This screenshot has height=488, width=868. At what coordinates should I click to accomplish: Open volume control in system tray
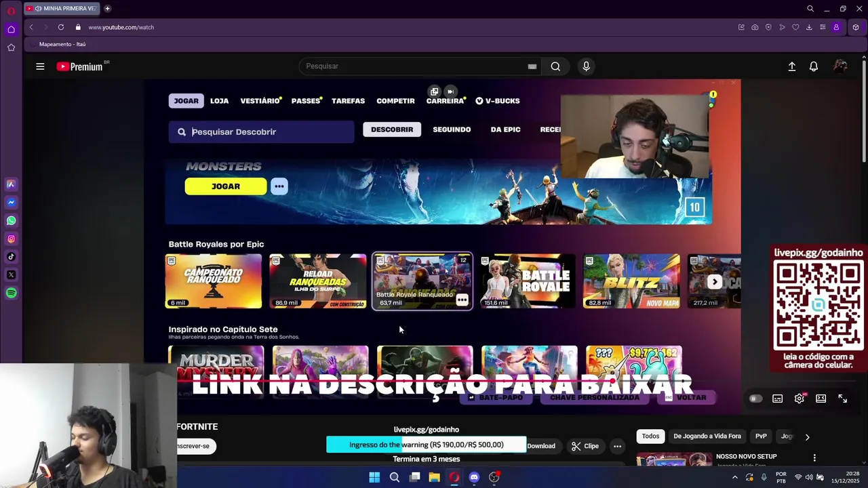[x=809, y=477]
